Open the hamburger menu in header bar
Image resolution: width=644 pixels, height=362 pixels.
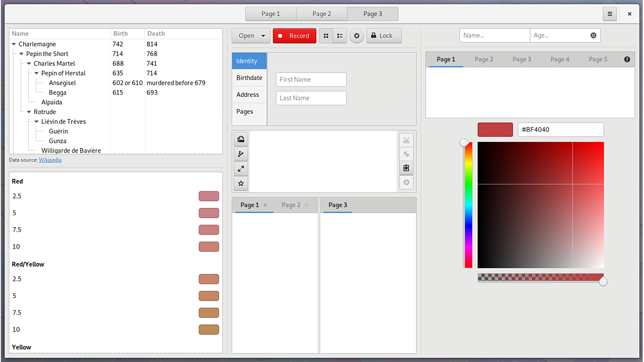pyautogui.click(x=610, y=14)
